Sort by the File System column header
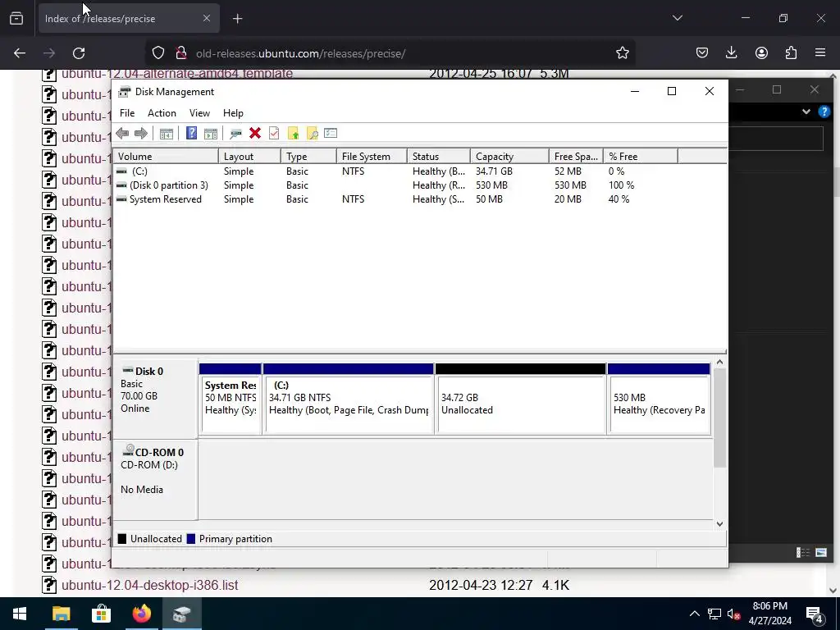 click(x=372, y=157)
